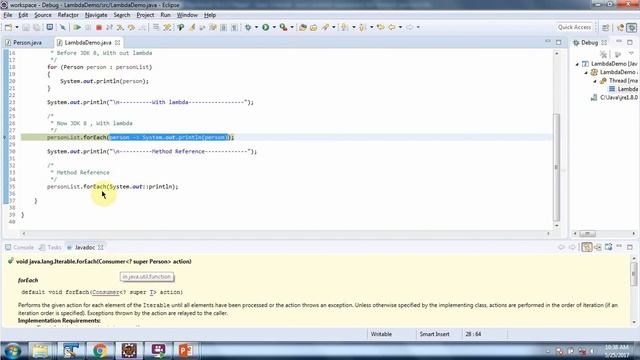Open the Run launch dropdown arrow
The height and width of the screenshot is (360, 640).
pyautogui.click(x=274, y=27)
